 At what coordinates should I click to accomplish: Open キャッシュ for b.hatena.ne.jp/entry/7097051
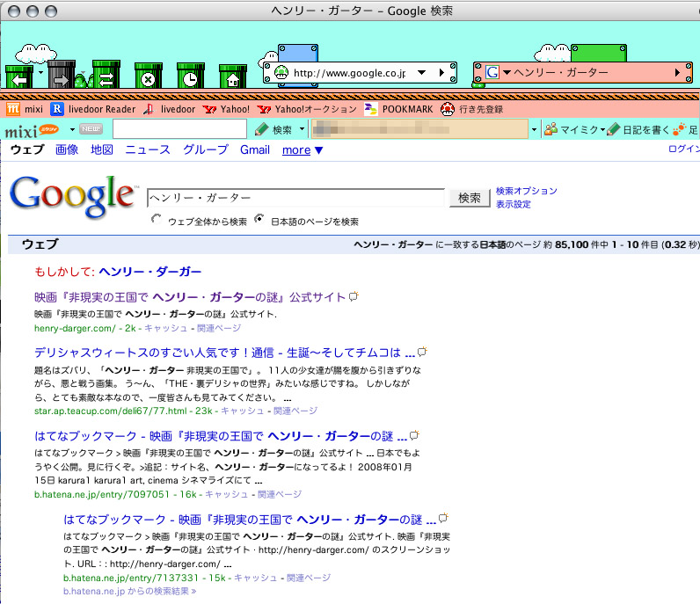226,494
